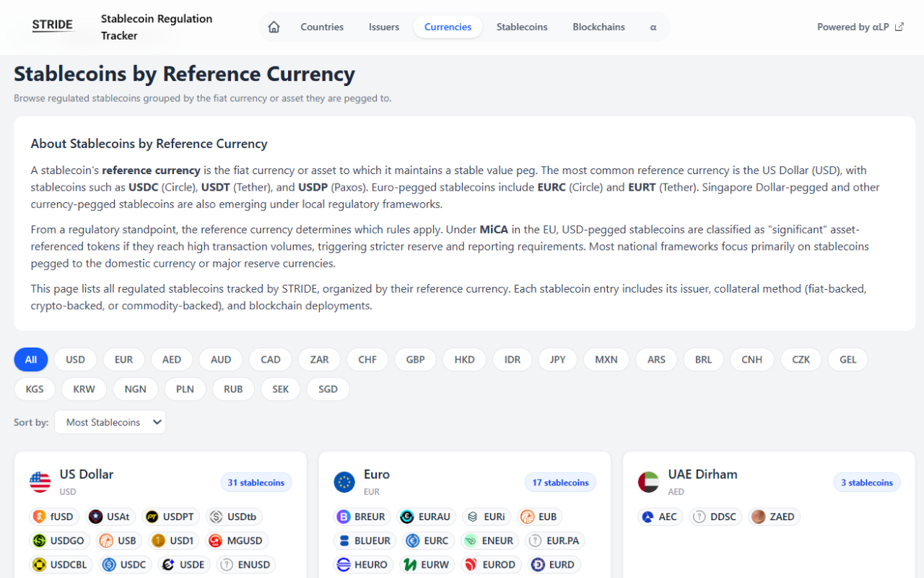Filter by CAD currency

pos(271,359)
